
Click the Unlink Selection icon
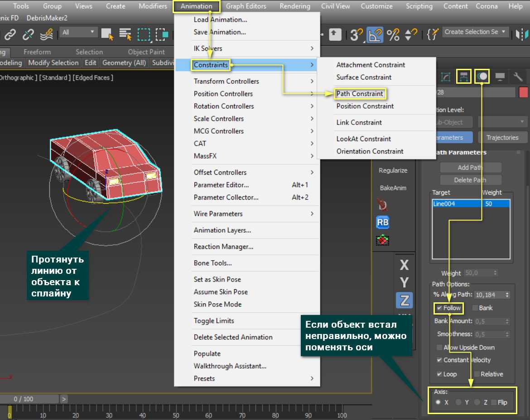(x=28, y=34)
